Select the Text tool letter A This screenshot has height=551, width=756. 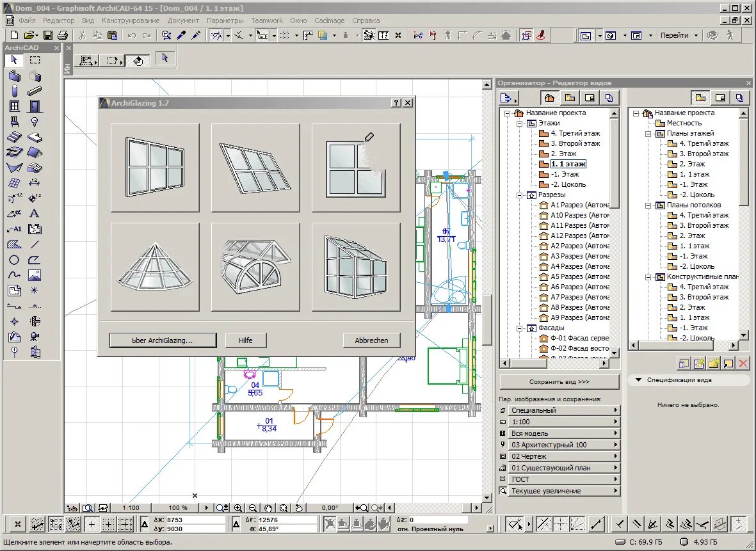tap(34, 214)
